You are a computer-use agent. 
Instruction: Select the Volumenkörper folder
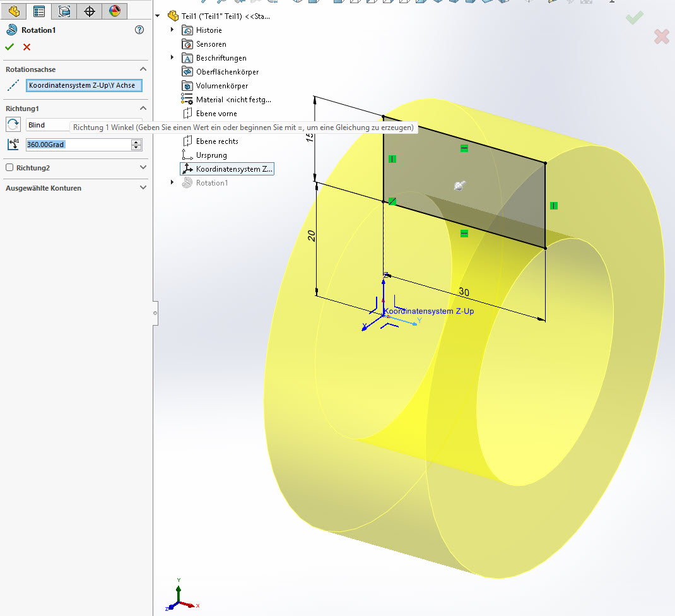click(x=215, y=86)
